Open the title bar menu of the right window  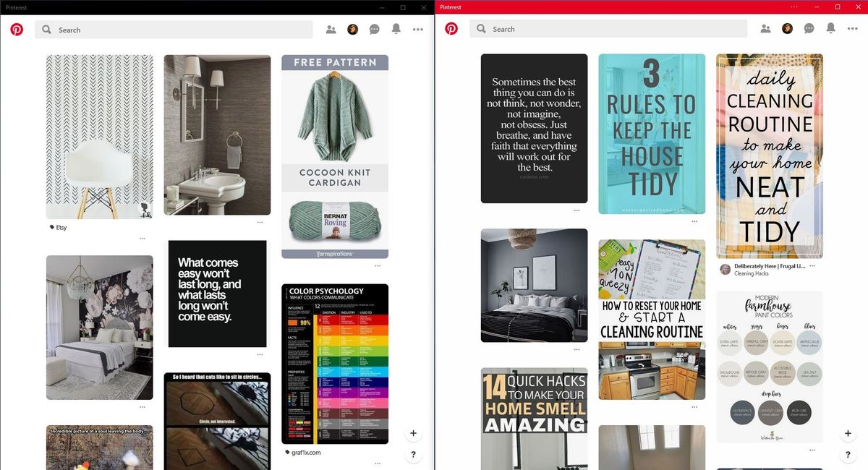coord(793,7)
